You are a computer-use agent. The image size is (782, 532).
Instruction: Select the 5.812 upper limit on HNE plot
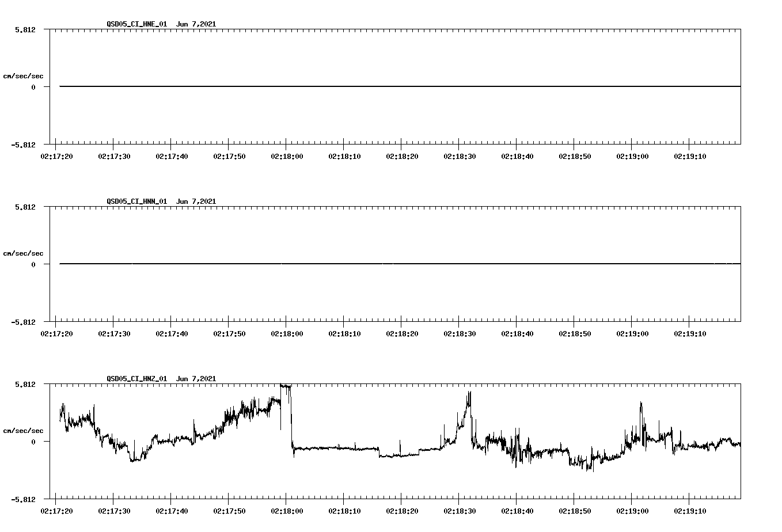pyautogui.click(x=25, y=29)
